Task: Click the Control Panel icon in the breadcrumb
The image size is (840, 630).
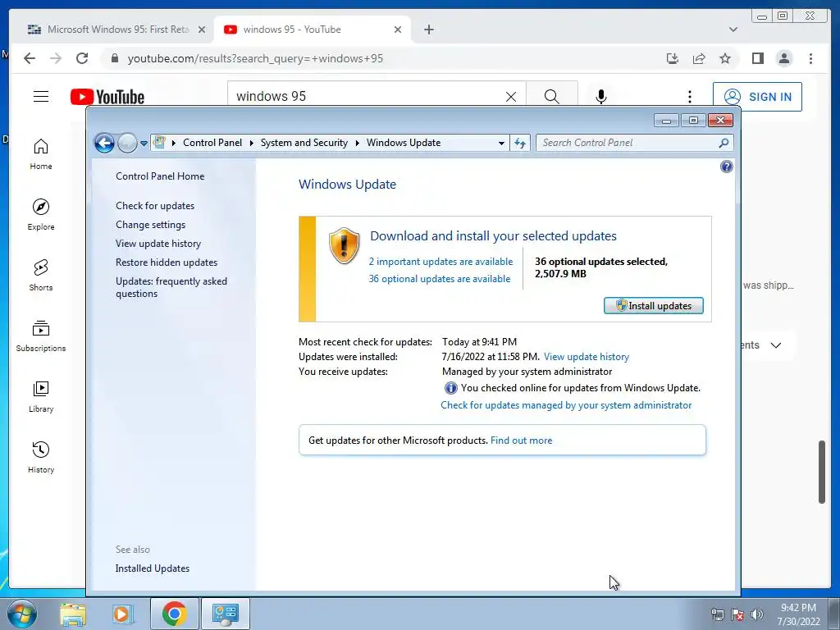Action: coord(159,143)
